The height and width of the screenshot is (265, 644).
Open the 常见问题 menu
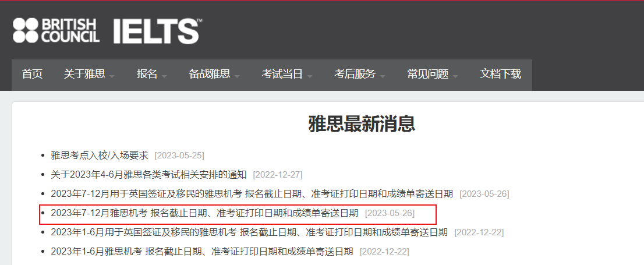tap(427, 75)
